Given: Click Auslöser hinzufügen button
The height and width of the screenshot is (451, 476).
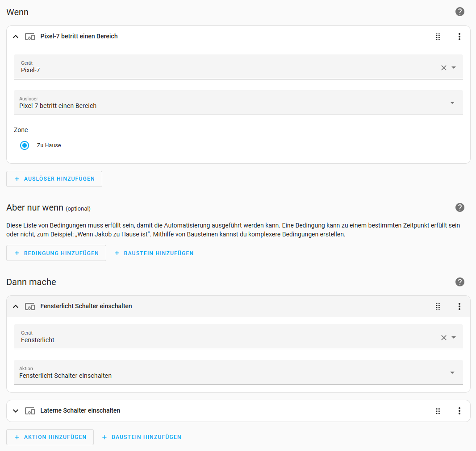Looking at the screenshot, I should pos(54,179).
